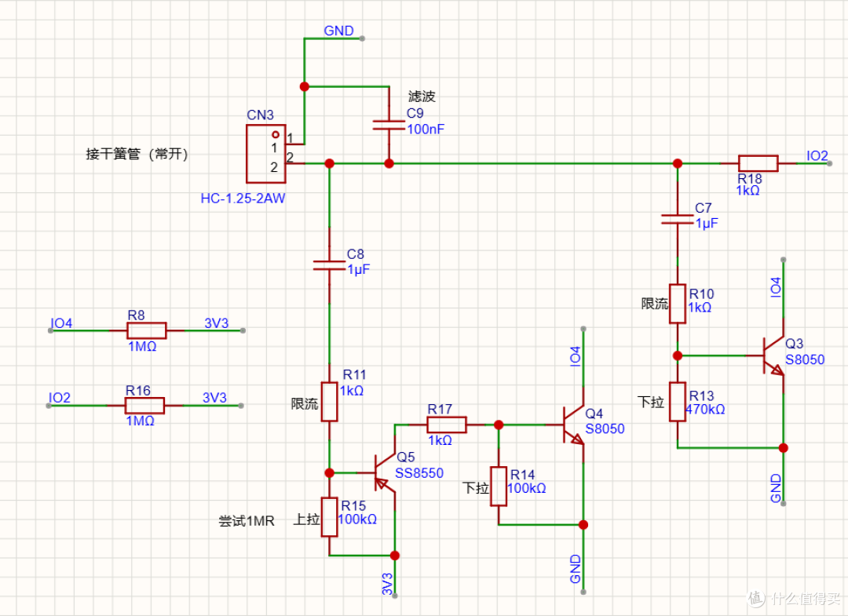The image size is (848, 616).
Task: Click the 滤波 annotation text
Action: click(x=422, y=97)
